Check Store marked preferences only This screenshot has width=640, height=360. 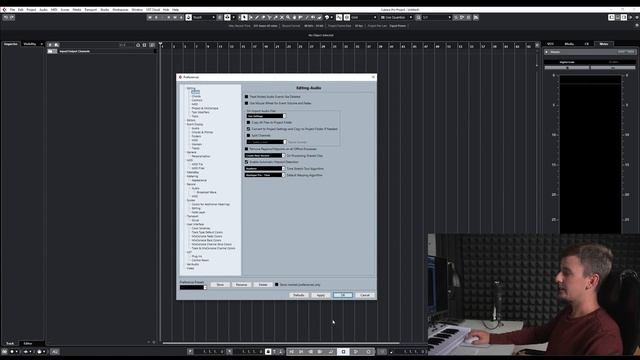coord(277,284)
